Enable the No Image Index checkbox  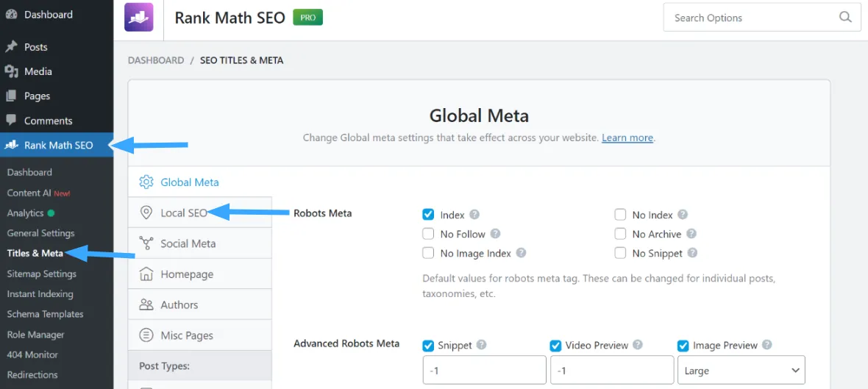[428, 253]
